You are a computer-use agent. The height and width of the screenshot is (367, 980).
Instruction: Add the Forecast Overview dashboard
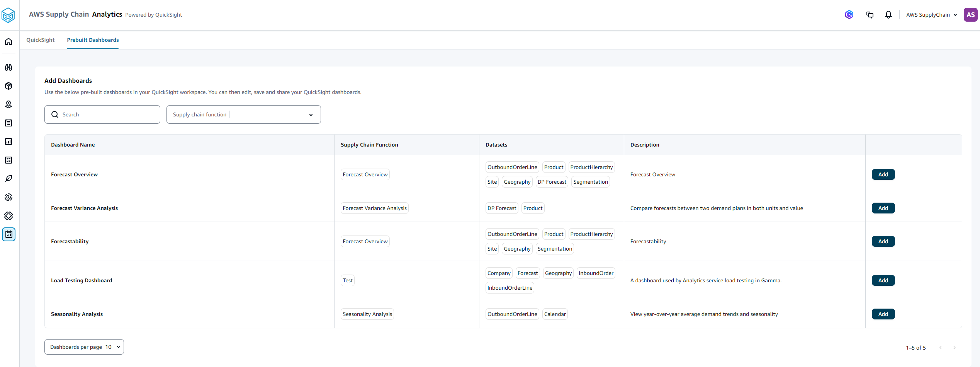pyautogui.click(x=883, y=174)
